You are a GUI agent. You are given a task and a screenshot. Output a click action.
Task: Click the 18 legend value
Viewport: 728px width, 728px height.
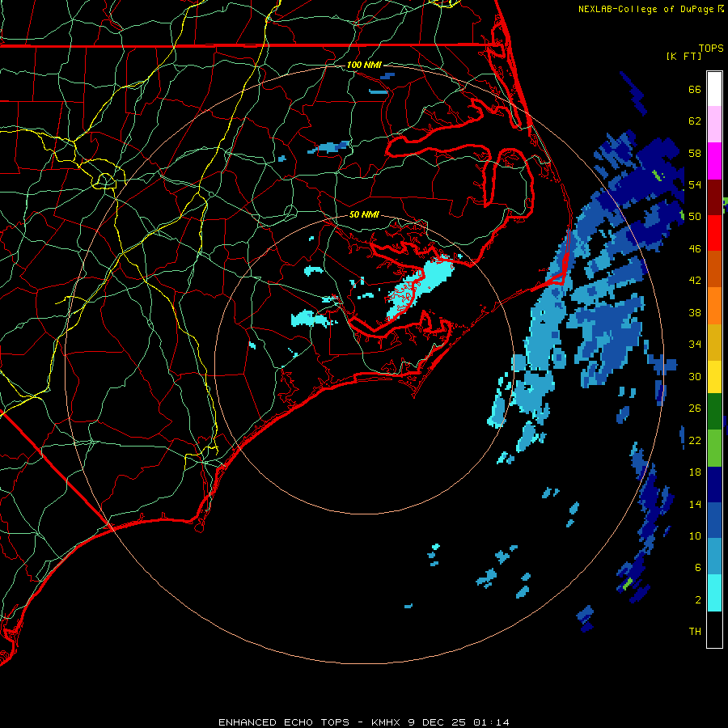695,472
